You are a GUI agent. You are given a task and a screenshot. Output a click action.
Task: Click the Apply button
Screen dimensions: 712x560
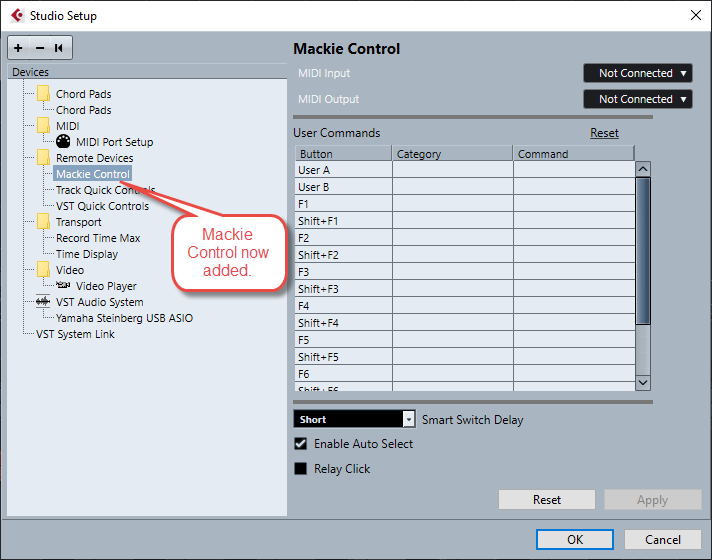(x=653, y=500)
